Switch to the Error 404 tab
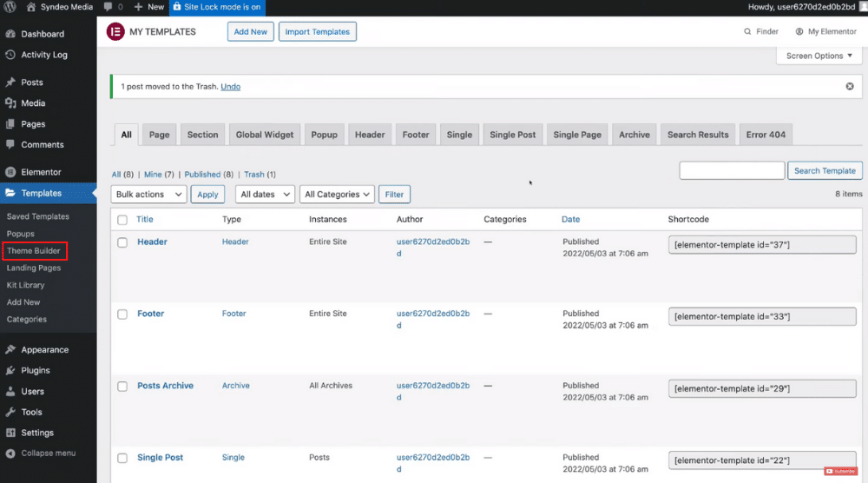The image size is (868, 483). pos(766,135)
